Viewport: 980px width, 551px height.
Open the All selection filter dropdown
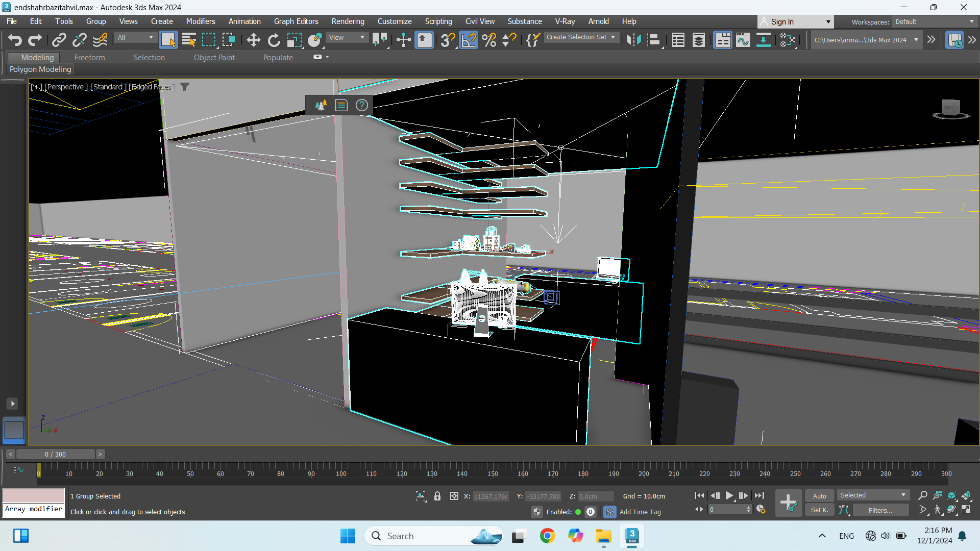click(135, 37)
